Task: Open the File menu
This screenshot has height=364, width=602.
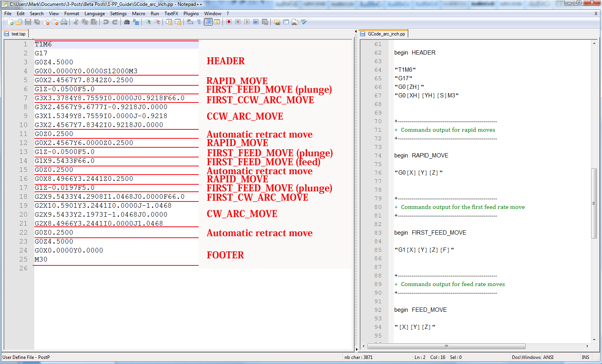Action: tap(8, 14)
